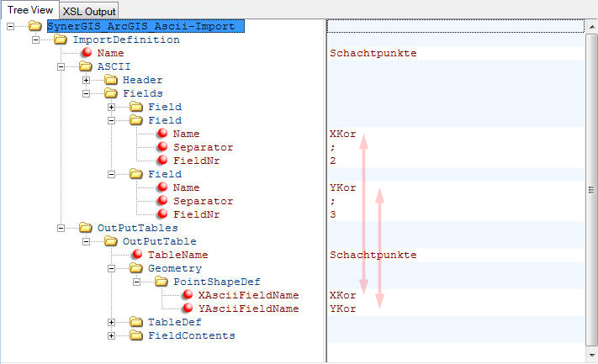Select the Header tree label
Viewport: 598px width, 364px height.
click(x=143, y=80)
